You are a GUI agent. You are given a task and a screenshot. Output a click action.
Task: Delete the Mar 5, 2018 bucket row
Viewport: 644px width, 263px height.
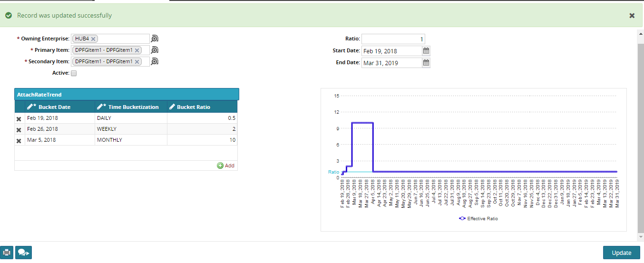coord(19,141)
